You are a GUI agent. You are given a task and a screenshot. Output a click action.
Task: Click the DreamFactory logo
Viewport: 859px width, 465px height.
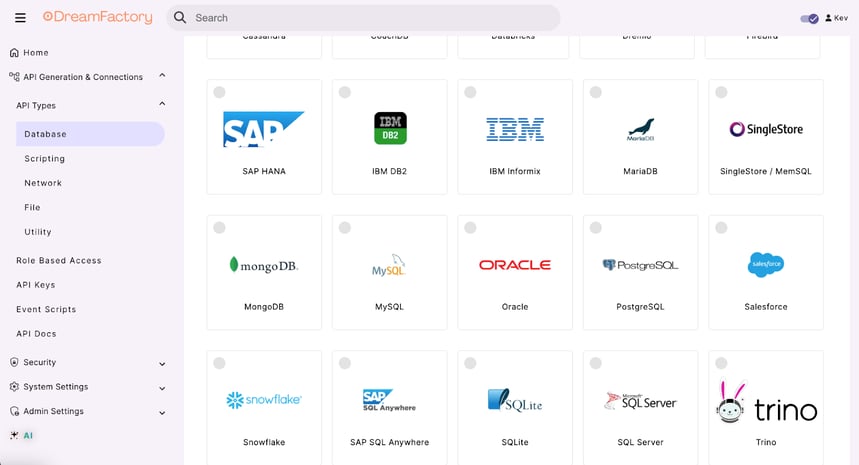(98, 17)
